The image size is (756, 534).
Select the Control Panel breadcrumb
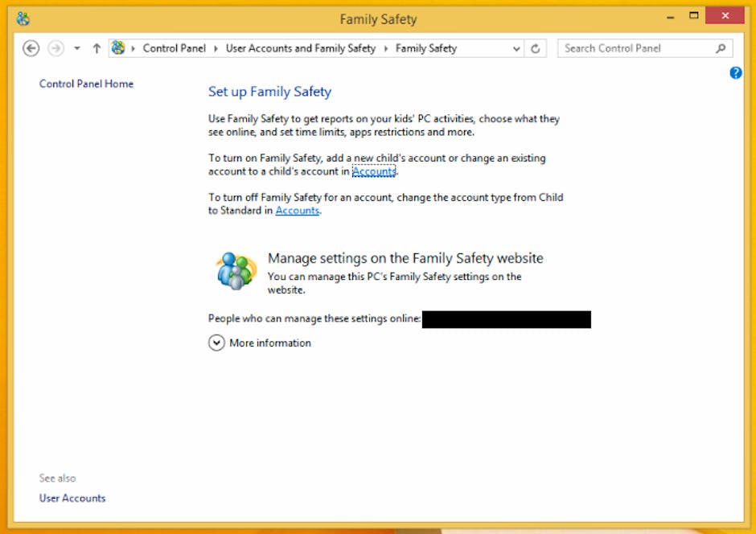pyautogui.click(x=175, y=48)
